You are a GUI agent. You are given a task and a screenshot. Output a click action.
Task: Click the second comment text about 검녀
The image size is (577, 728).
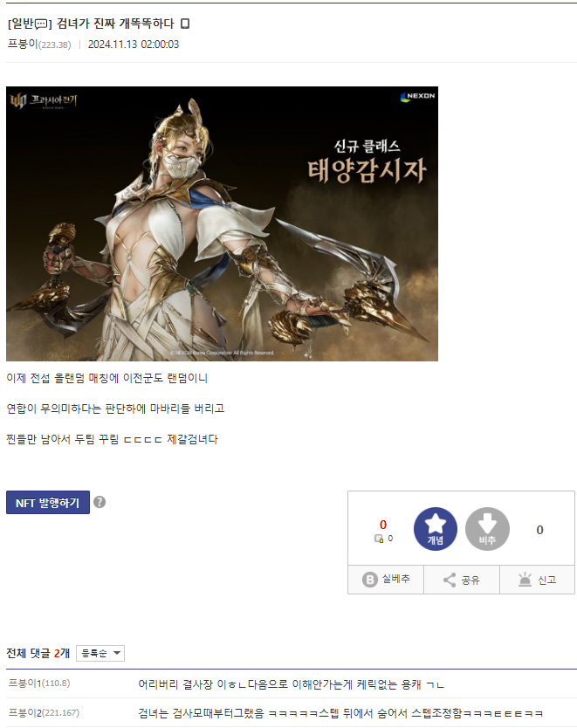[340, 712]
